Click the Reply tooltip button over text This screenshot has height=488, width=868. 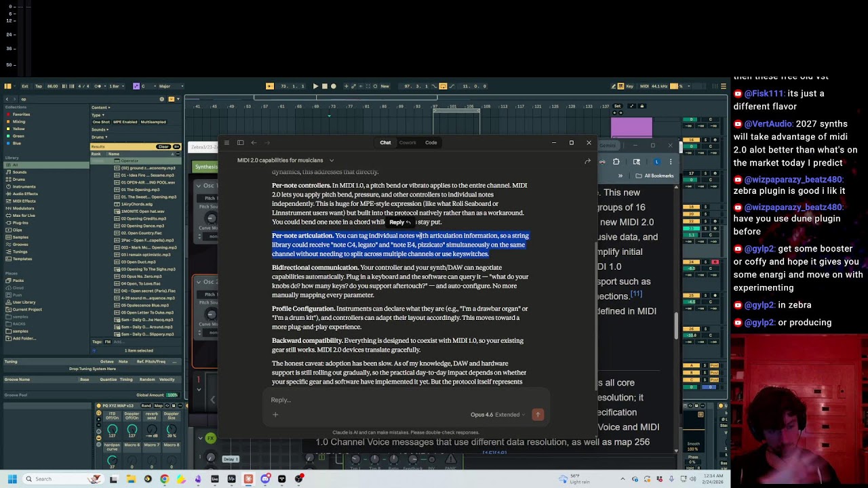point(400,222)
